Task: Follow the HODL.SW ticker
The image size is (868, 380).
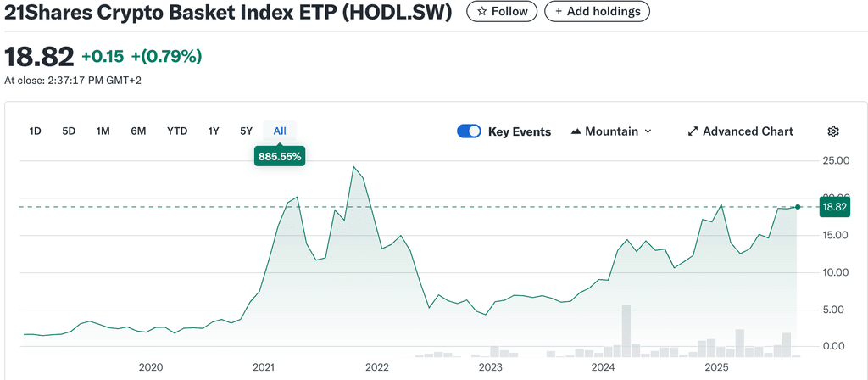Action: click(x=502, y=11)
